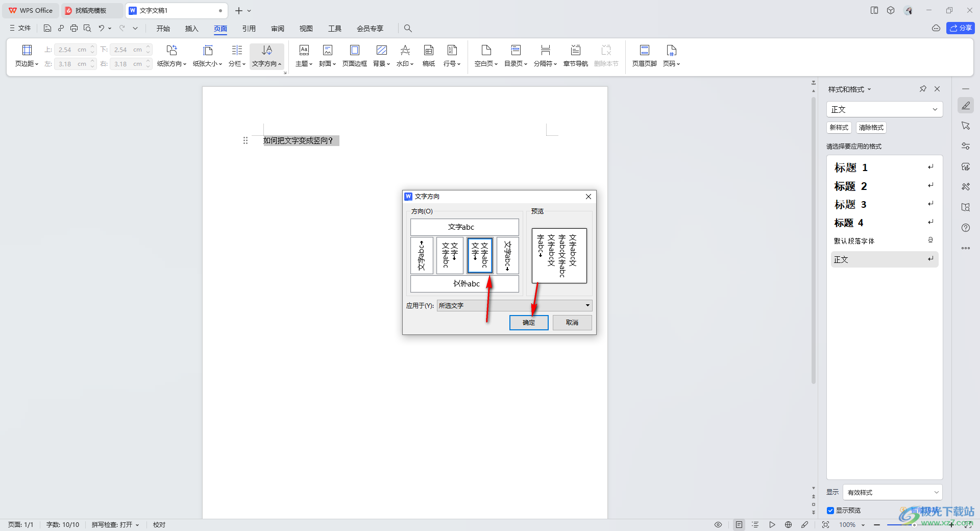980x531 pixels.
Task: Click the help question mark sidebar icon
Action: click(966, 228)
